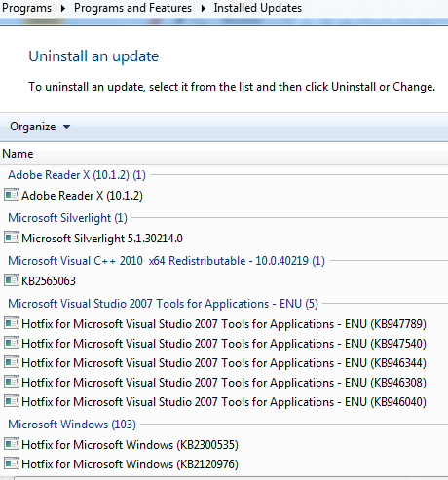Click the icon for Windows hotfix KB2300535
This screenshot has height=480, width=448.
(12, 444)
